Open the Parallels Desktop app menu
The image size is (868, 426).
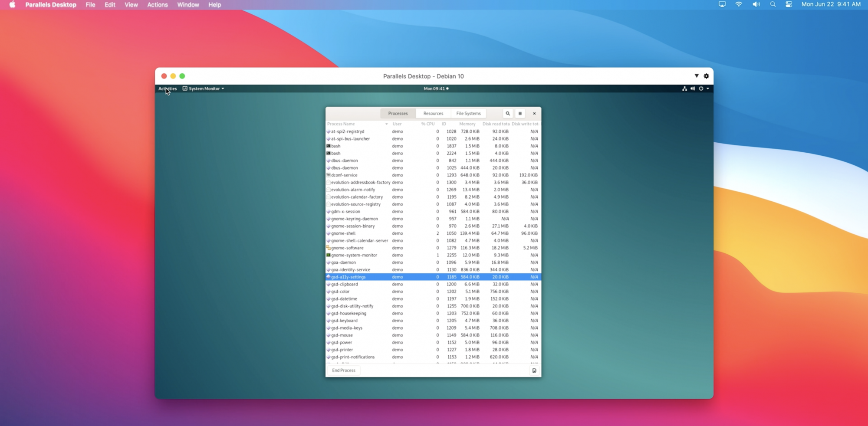click(51, 4)
